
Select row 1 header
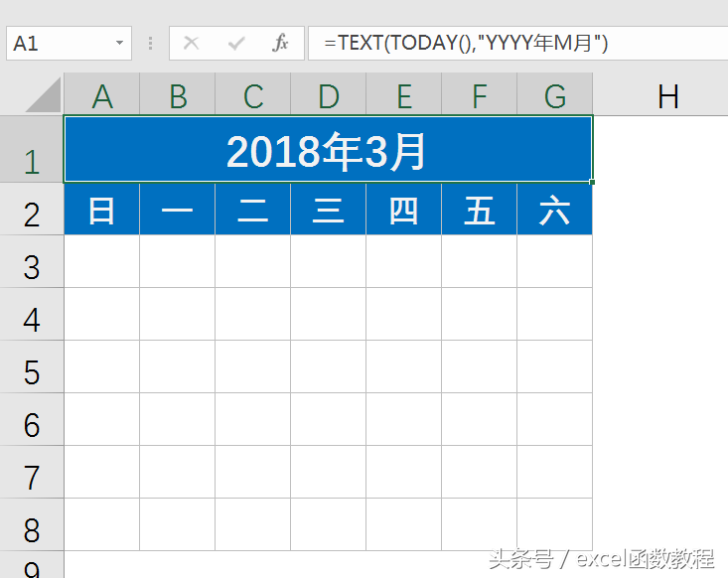coord(32,149)
